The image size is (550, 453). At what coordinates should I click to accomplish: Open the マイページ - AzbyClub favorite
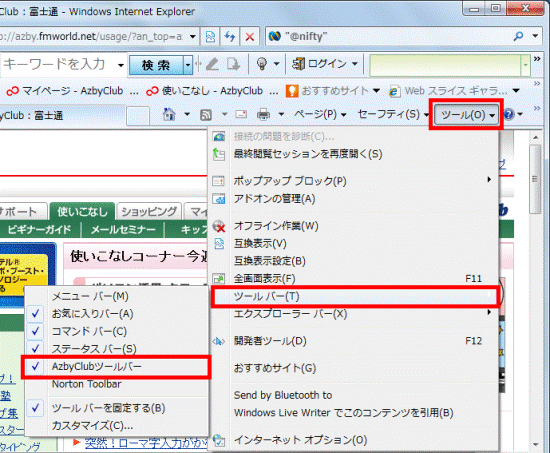[72, 91]
